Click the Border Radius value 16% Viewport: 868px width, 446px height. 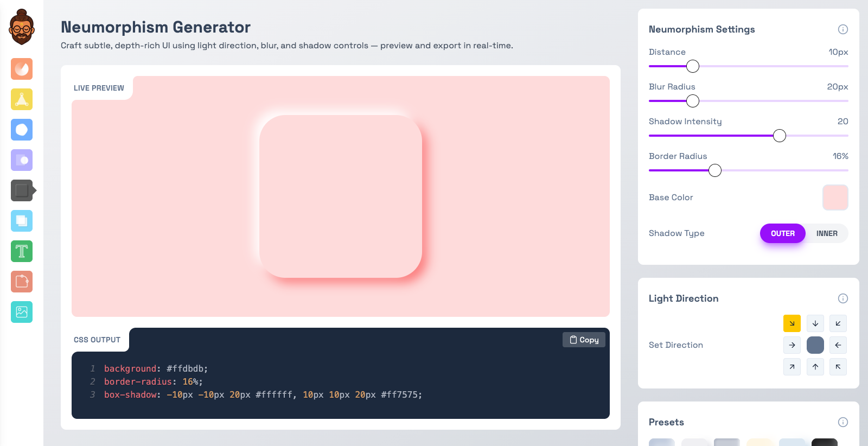pos(840,156)
